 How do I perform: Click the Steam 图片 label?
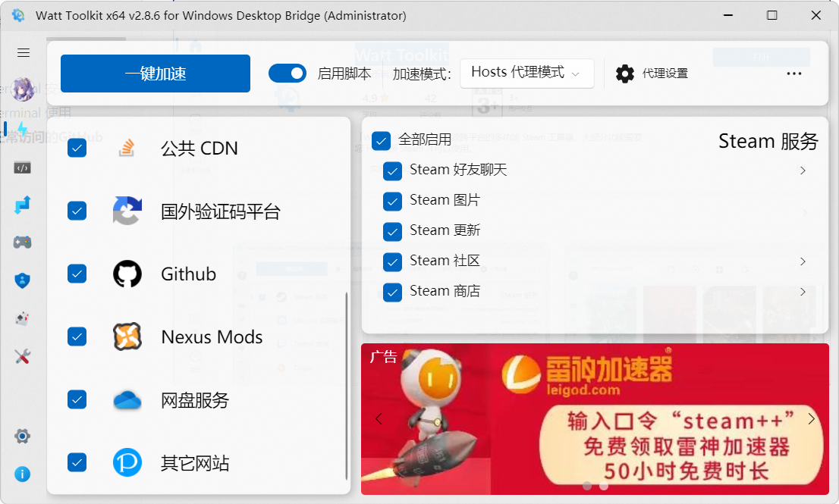(445, 200)
